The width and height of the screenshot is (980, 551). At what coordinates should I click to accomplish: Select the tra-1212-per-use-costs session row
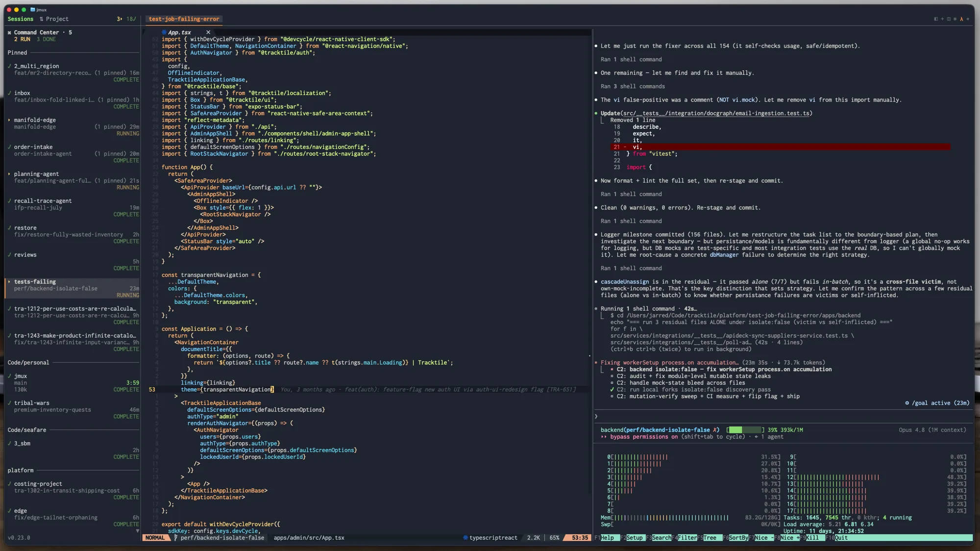[x=73, y=315]
